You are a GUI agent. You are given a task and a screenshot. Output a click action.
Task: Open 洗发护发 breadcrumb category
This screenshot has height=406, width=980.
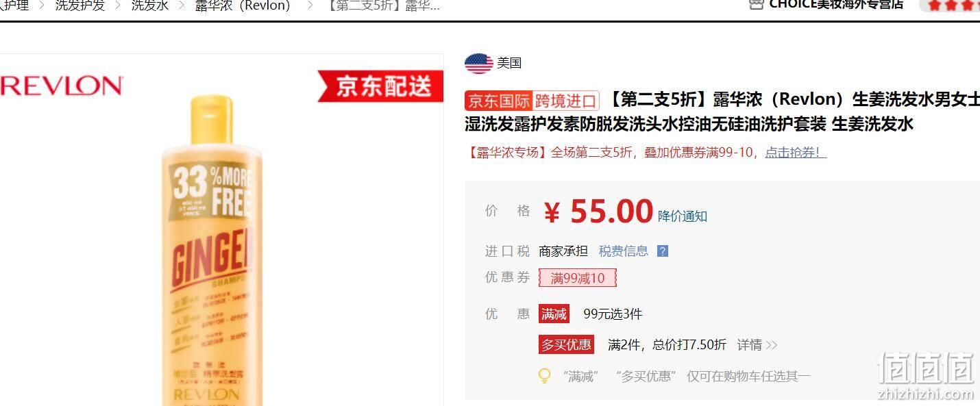(x=80, y=5)
